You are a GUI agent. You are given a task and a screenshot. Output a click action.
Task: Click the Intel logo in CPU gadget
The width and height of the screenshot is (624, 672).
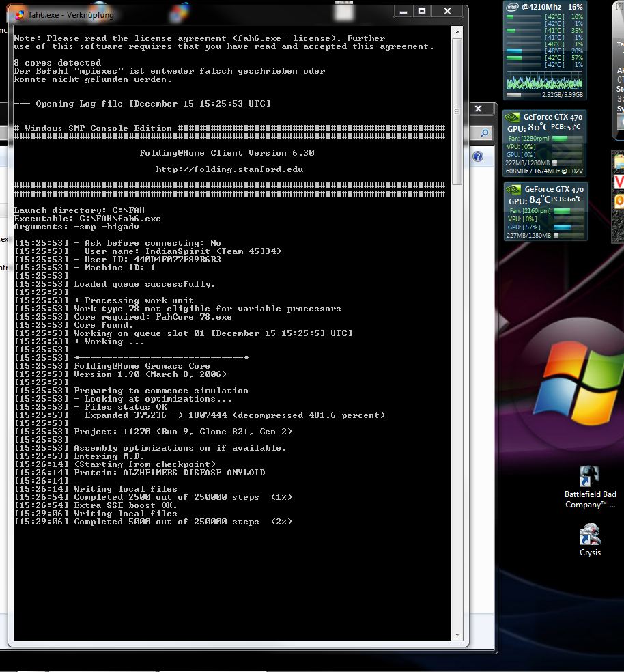tap(513, 7)
